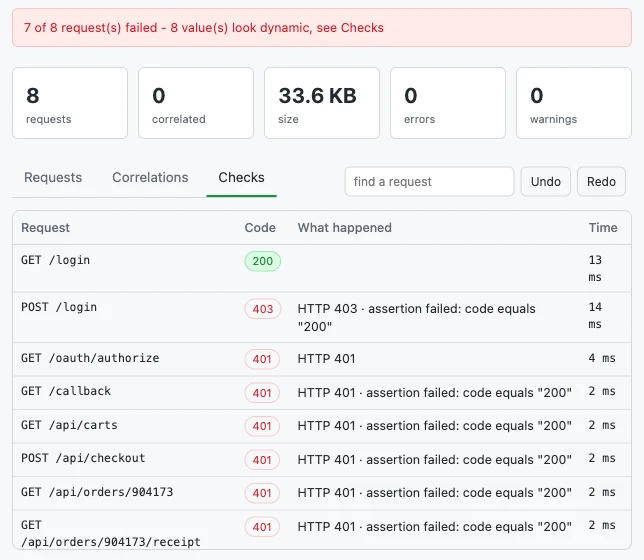Click the 0 errors card
This screenshot has width=644, height=560.
[448, 103]
